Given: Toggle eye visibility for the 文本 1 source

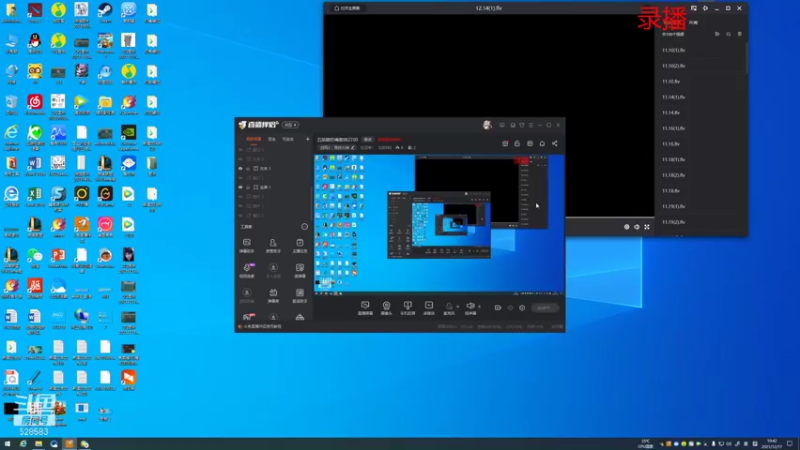Looking at the screenshot, I should point(241,168).
